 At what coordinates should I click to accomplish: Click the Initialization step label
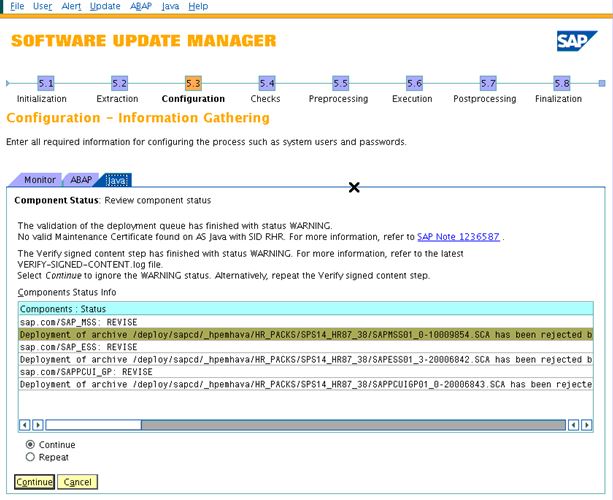tap(41, 99)
